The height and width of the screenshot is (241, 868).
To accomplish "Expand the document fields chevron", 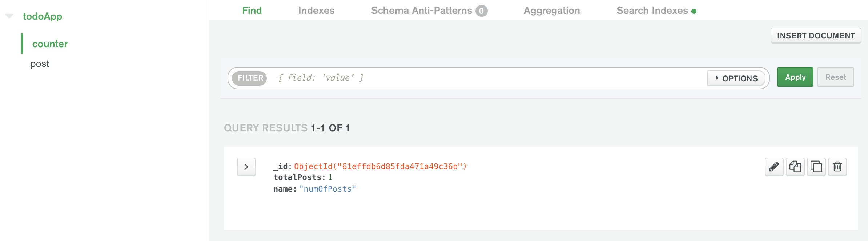I will (246, 167).
